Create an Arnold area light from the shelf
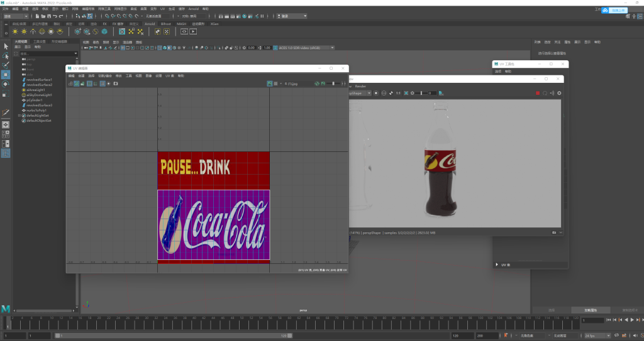 coord(15,31)
